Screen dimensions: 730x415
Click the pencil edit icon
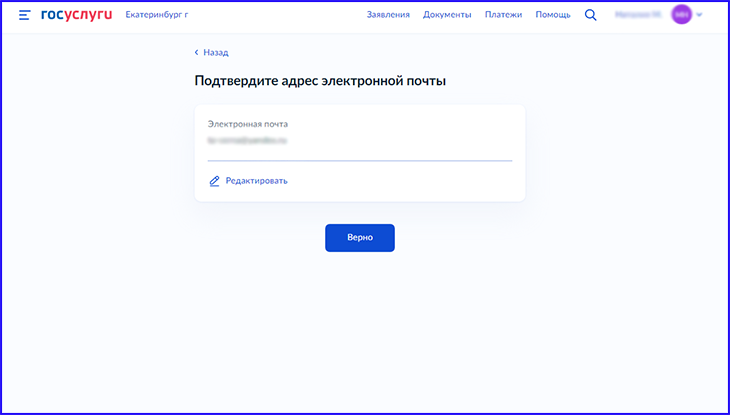214,181
